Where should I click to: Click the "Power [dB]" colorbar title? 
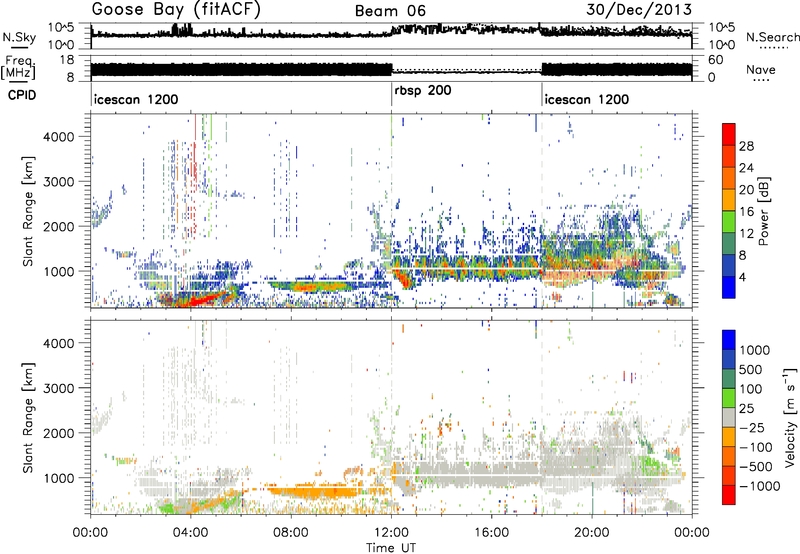click(763, 211)
